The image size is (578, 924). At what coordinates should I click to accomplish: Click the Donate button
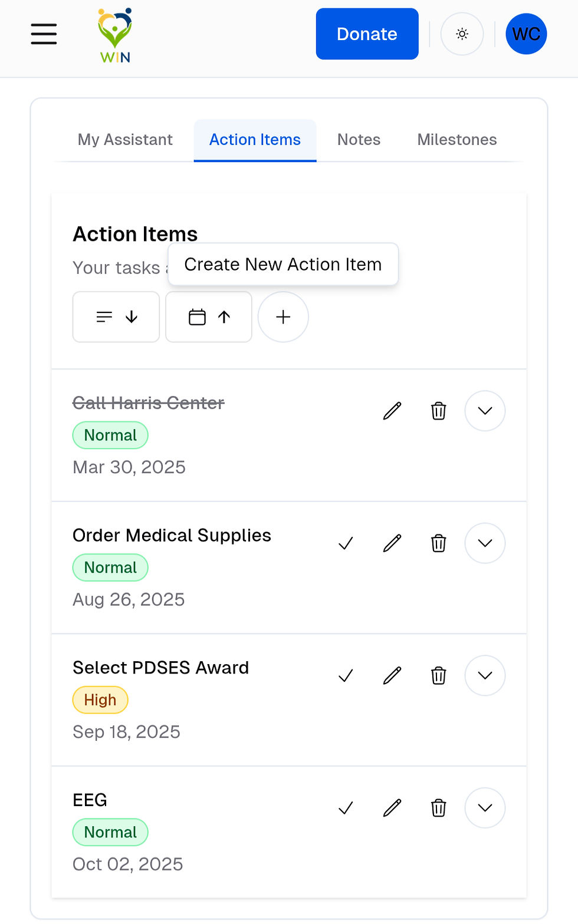click(x=367, y=34)
